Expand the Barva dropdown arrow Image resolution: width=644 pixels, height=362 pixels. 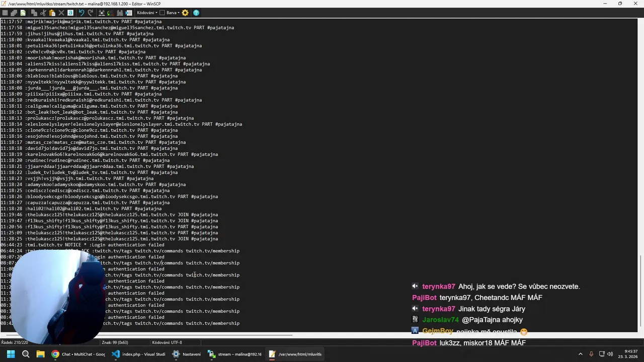click(179, 13)
